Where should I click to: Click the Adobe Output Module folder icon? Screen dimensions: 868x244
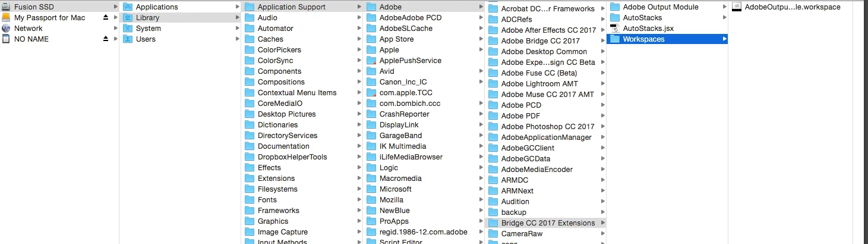pos(614,7)
